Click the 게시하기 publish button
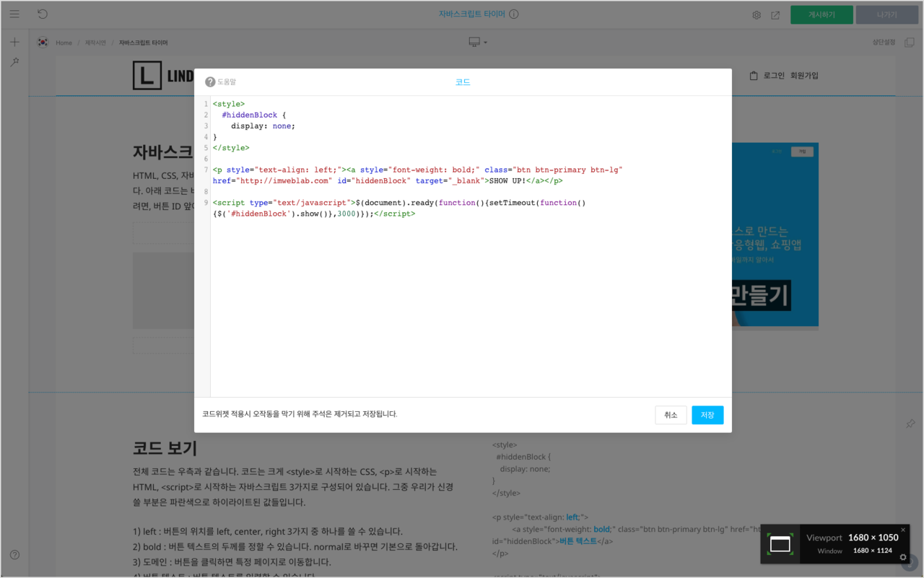This screenshot has width=924, height=578. (821, 14)
